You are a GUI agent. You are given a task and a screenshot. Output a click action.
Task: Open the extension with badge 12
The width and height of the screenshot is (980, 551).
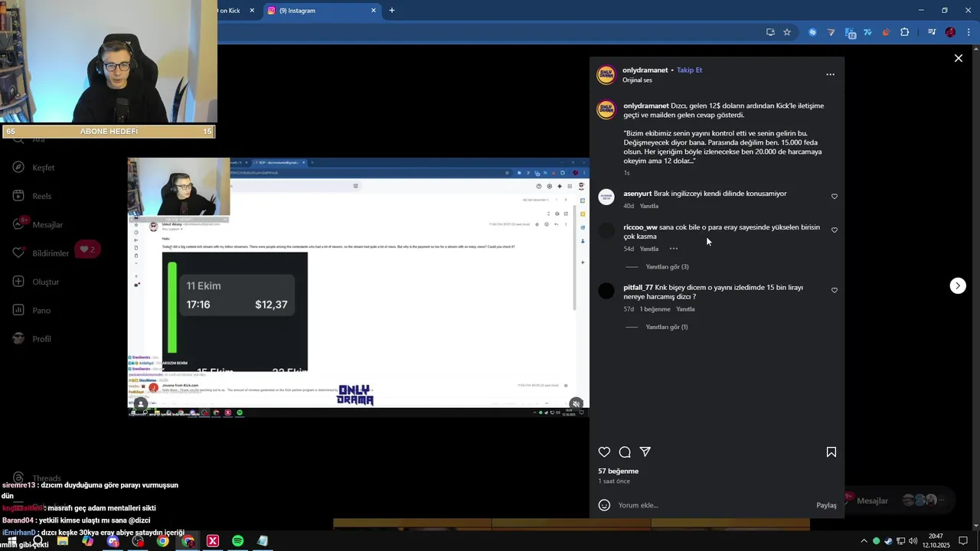(x=850, y=33)
